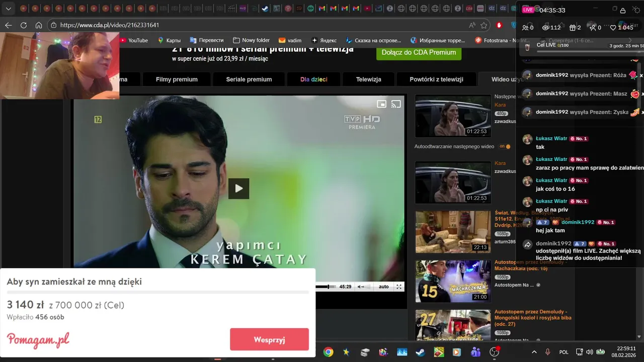Open the Seriale premium tab
Image resolution: width=644 pixels, height=362 pixels.
click(249, 79)
